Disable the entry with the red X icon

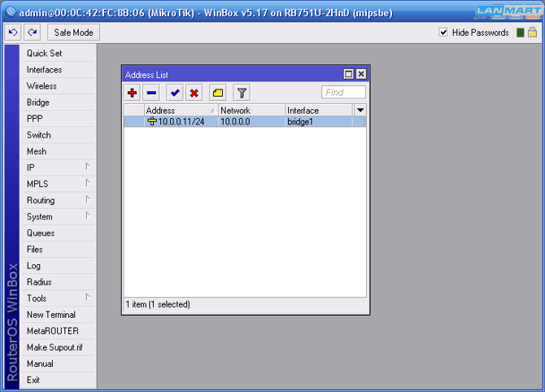tap(194, 93)
